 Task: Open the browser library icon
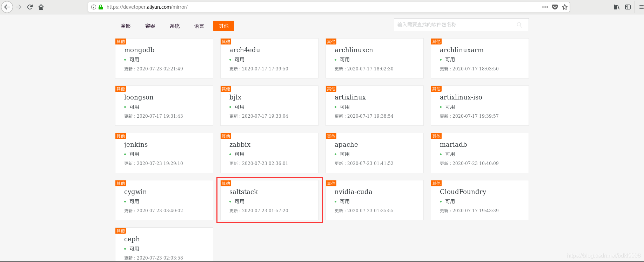617,7
